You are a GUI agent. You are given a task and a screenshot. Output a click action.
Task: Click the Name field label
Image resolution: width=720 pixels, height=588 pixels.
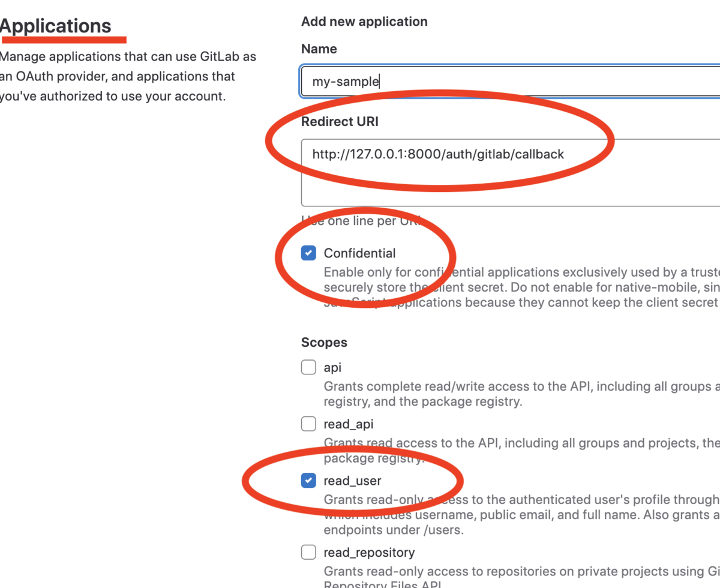point(319,49)
